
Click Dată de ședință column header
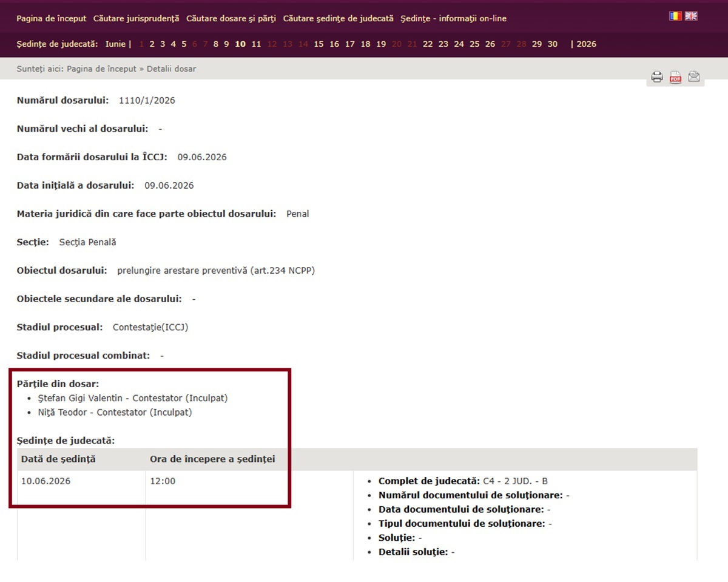58,459
